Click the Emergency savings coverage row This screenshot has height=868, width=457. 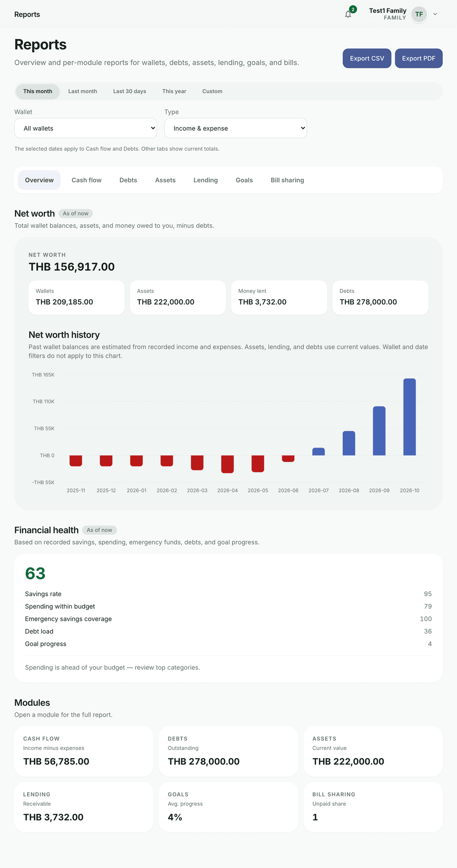(228, 619)
